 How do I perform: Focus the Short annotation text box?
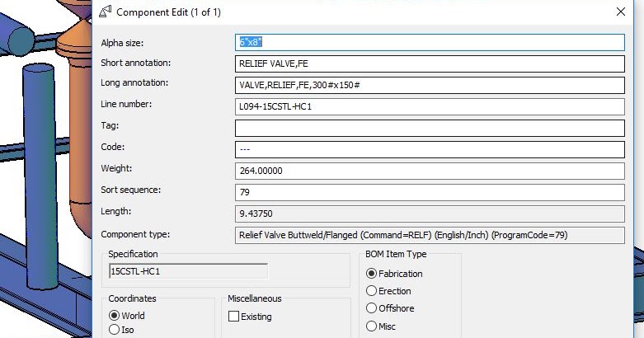(429, 63)
